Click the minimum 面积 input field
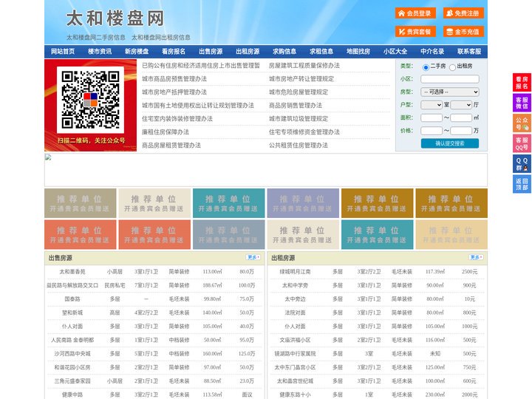This screenshot has height=399, width=532. (x=432, y=117)
